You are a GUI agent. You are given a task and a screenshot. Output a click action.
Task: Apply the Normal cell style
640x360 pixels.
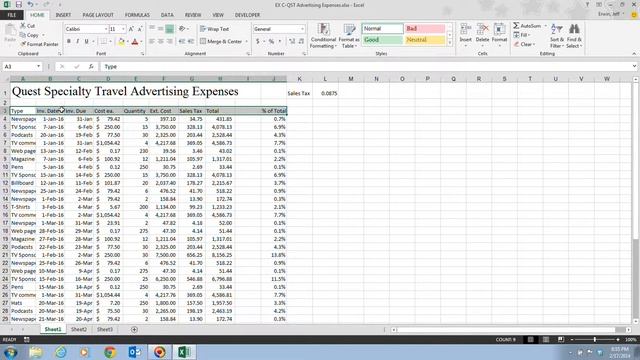382,29
